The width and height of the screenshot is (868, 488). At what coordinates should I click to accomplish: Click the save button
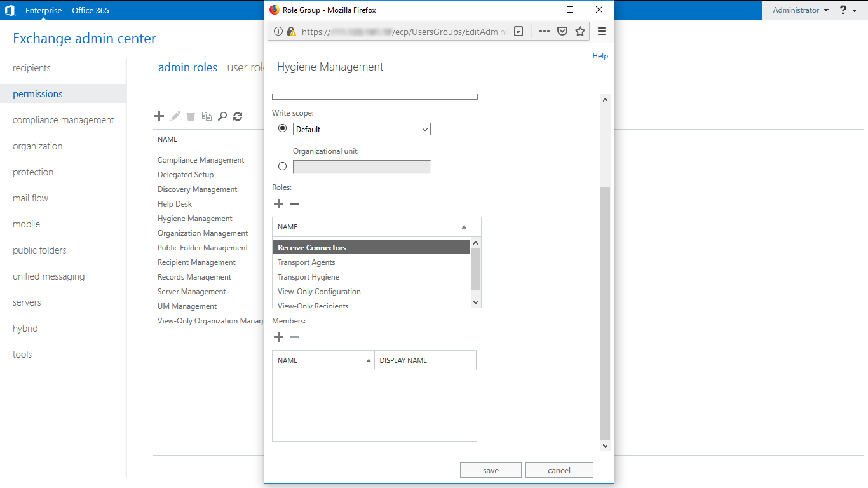point(491,470)
